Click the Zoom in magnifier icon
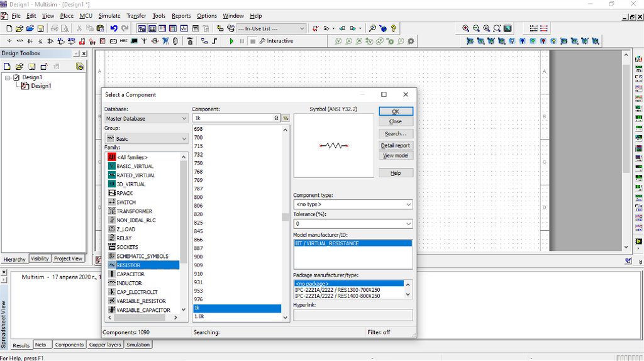Image resolution: width=644 pixels, height=361 pixels. [465, 28]
